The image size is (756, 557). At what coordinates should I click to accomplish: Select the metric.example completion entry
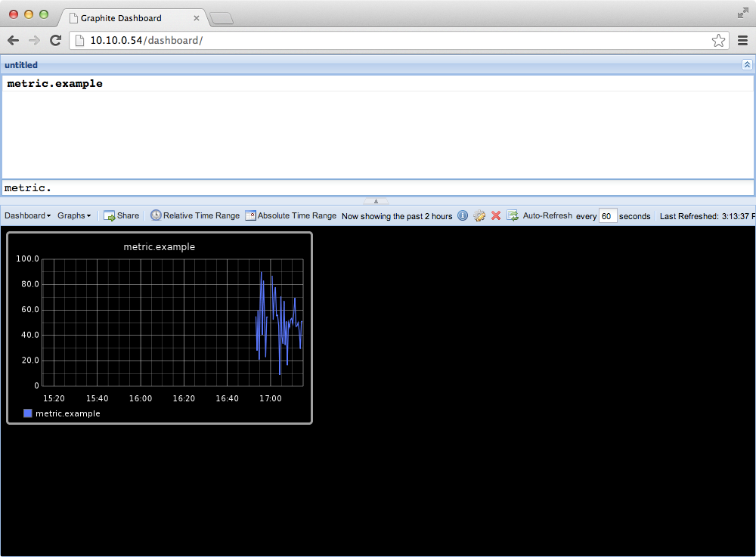click(x=378, y=83)
